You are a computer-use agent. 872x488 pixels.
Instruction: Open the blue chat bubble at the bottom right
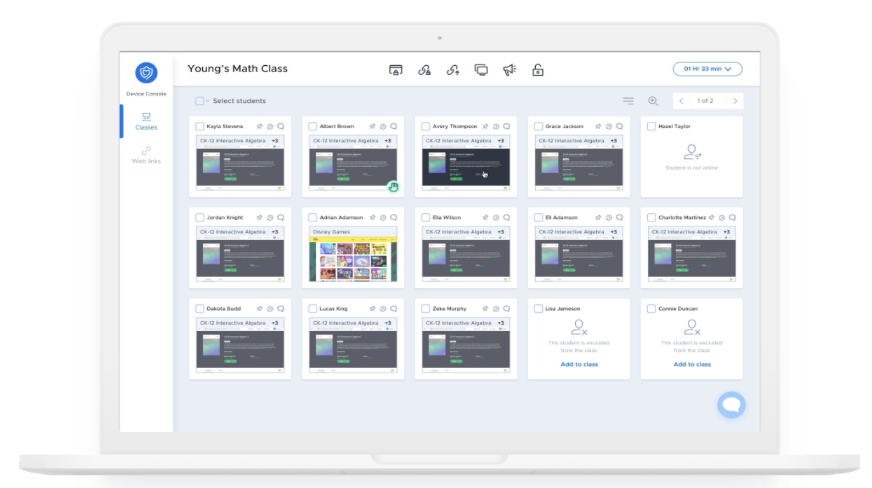(x=731, y=405)
